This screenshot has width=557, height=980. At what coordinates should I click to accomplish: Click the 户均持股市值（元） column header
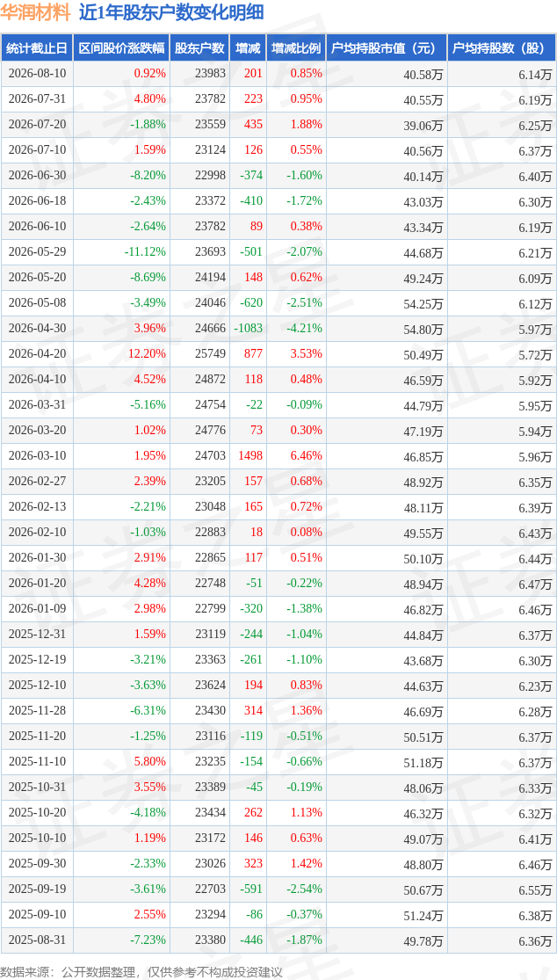coord(387,48)
